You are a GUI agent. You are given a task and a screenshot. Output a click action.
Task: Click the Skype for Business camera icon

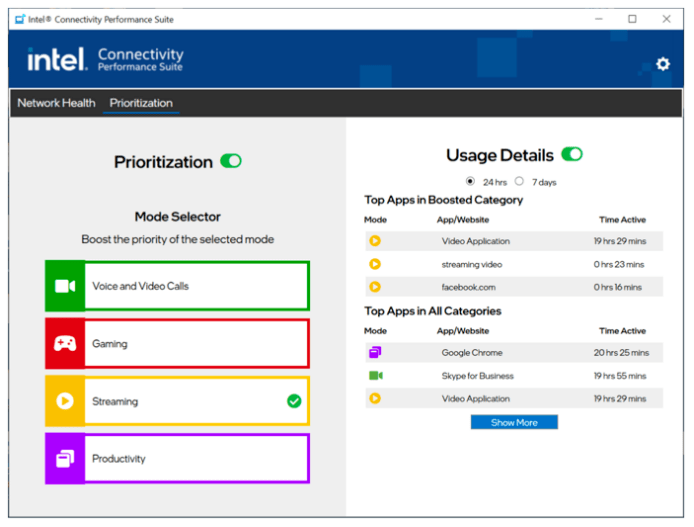(x=375, y=376)
